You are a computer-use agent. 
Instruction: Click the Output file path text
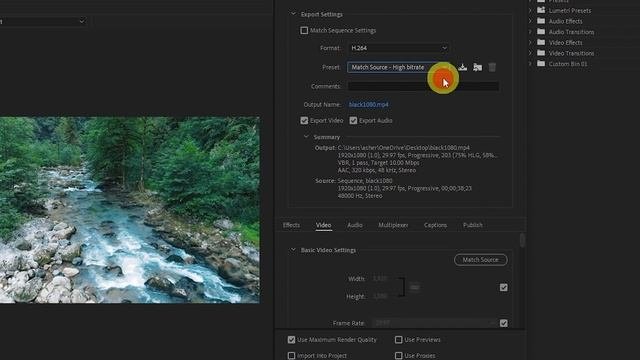coord(404,148)
